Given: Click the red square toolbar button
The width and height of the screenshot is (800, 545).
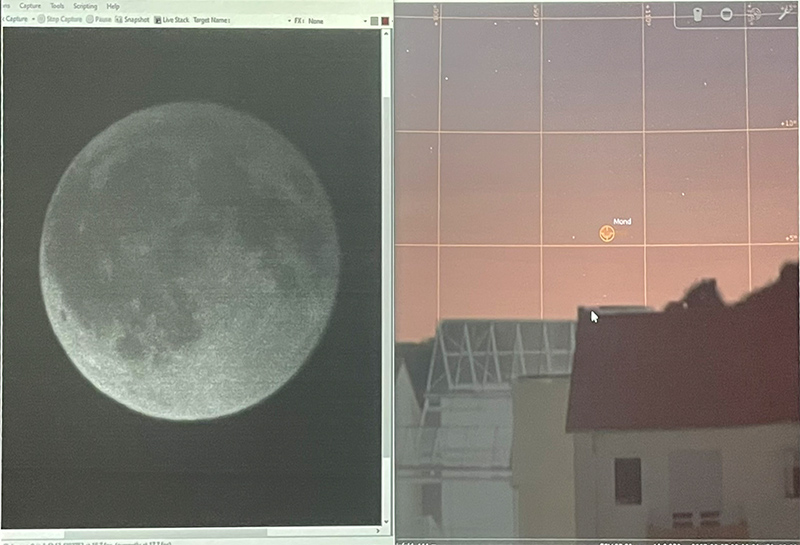Looking at the screenshot, I should [x=385, y=21].
